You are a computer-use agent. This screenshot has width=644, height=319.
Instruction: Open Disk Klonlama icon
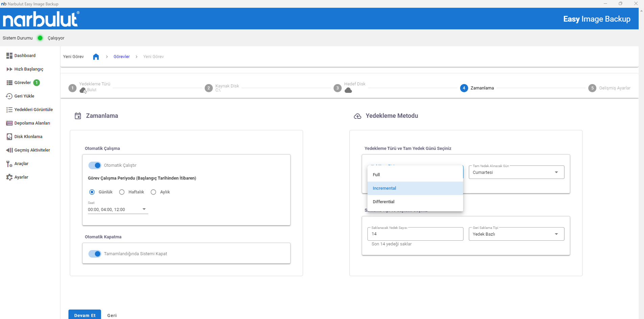(x=9, y=137)
